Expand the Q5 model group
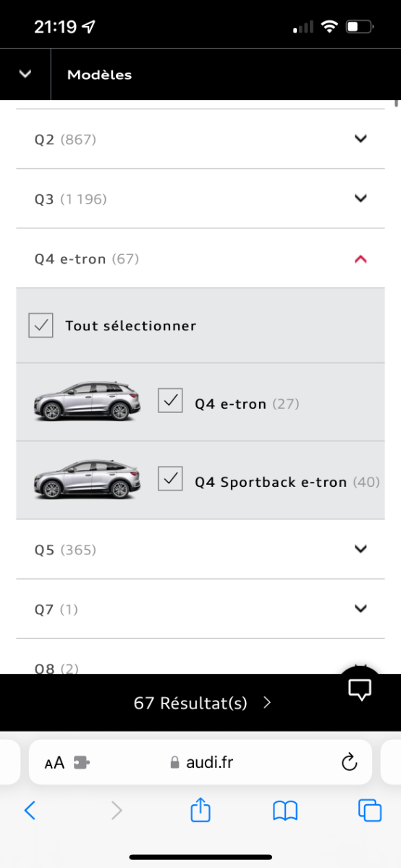The image size is (401, 868). pyautogui.click(x=200, y=549)
